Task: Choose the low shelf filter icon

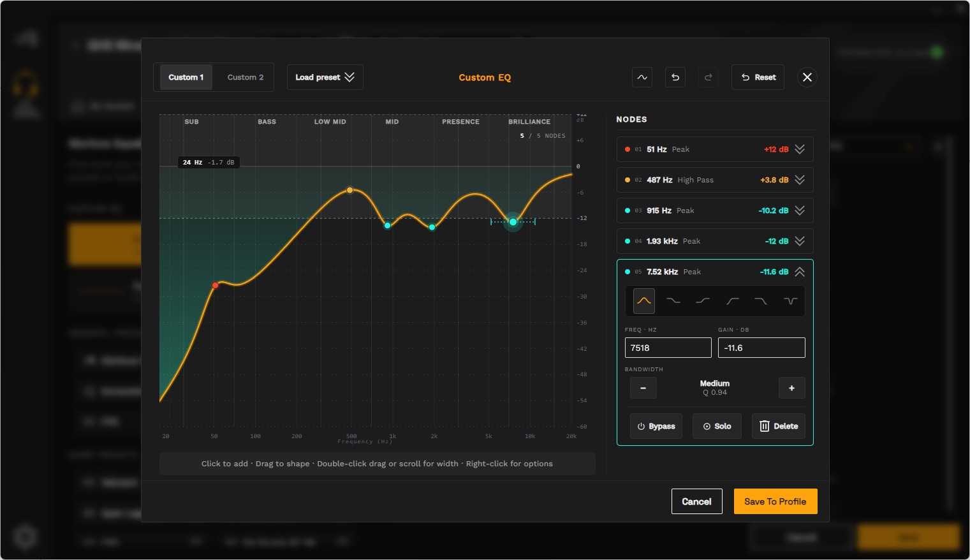Action: pyautogui.click(x=673, y=301)
